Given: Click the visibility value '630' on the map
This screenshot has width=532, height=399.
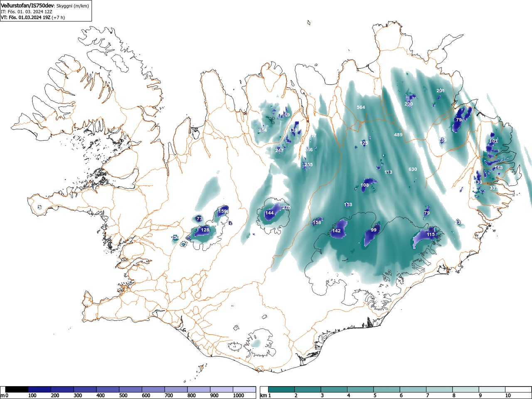Looking at the screenshot, I should coord(413,169).
